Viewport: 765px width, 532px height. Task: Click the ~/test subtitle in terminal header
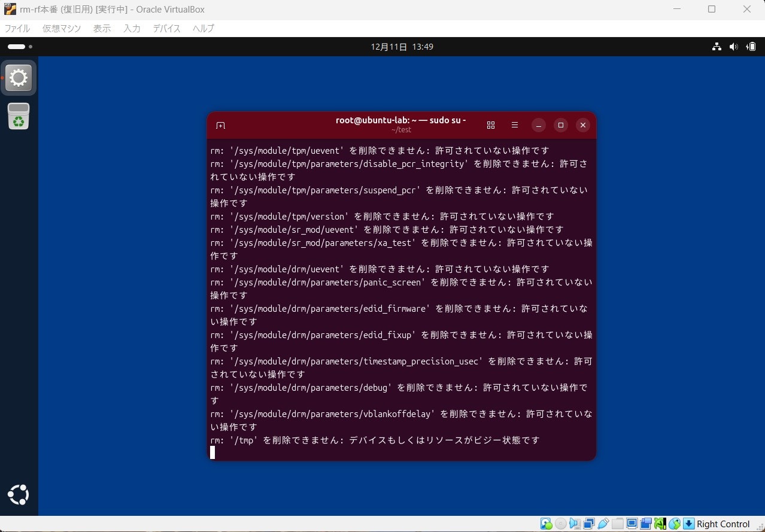point(401,130)
